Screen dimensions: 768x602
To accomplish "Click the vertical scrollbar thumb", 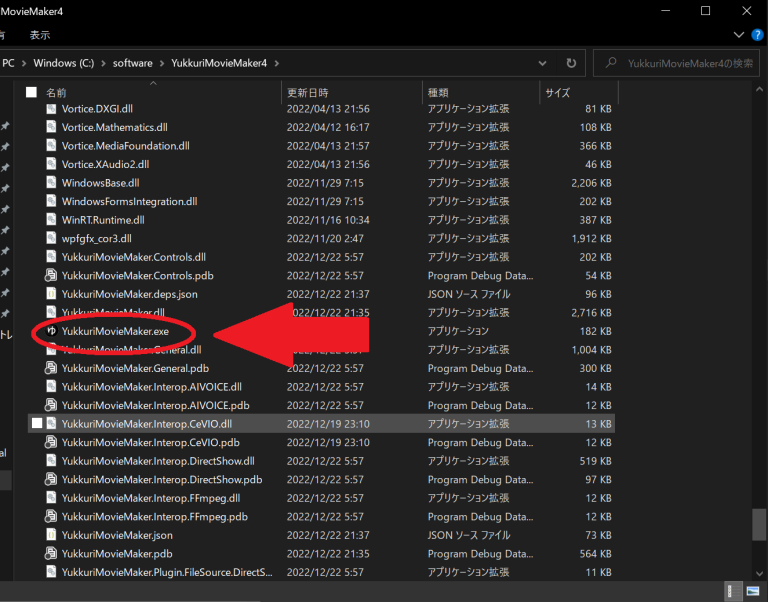I will coord(760,524).
